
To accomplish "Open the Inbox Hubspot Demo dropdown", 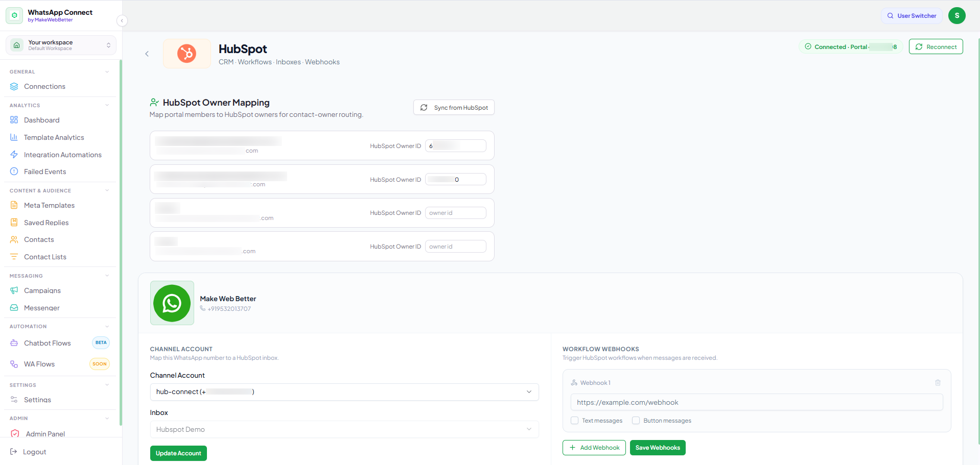I will (x=344, y=429).
